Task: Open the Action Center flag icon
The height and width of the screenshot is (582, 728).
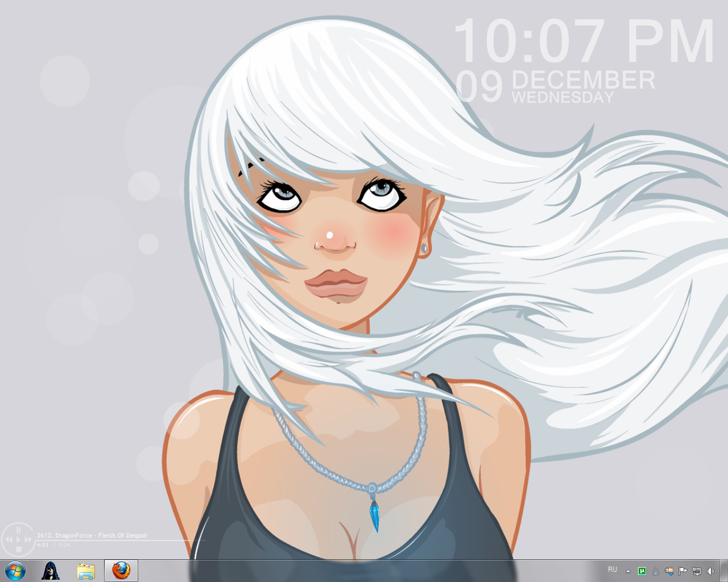Action: (683, 571)
